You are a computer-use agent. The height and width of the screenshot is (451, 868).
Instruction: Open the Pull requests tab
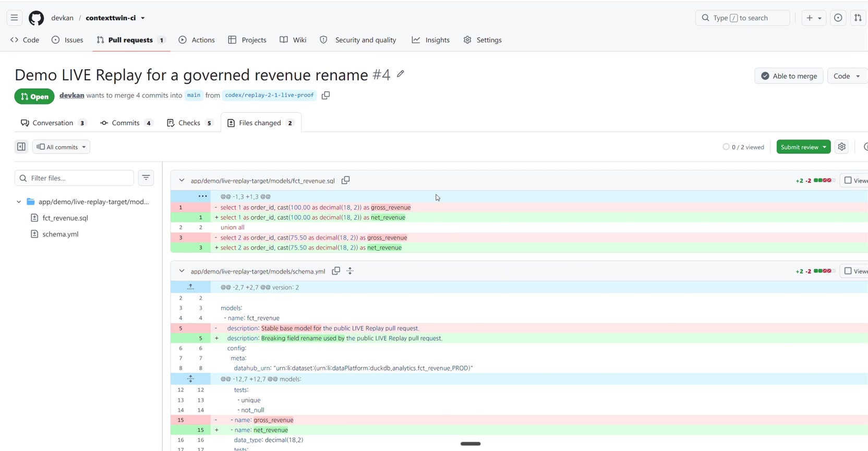[130, 40]
